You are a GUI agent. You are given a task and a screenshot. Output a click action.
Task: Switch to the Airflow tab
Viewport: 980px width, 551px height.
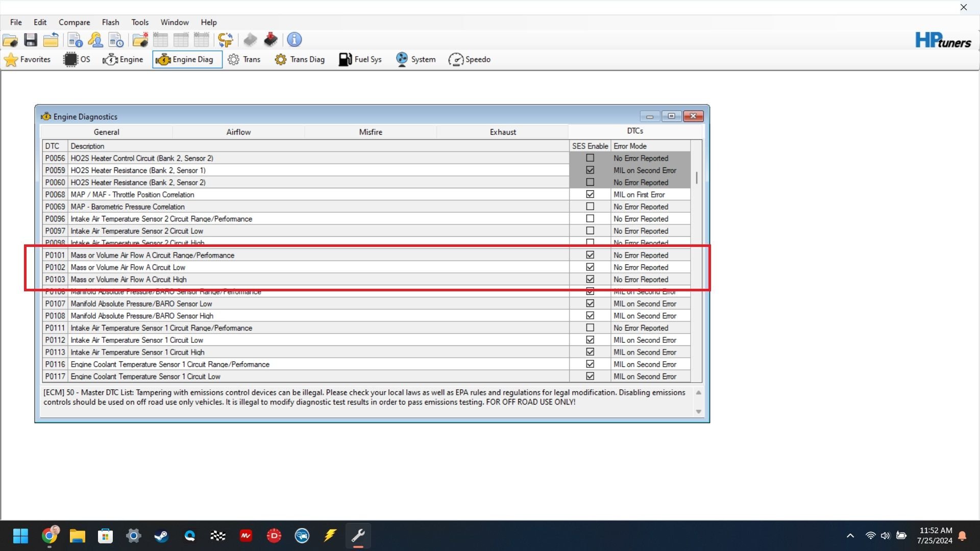(x=238, y=132)
